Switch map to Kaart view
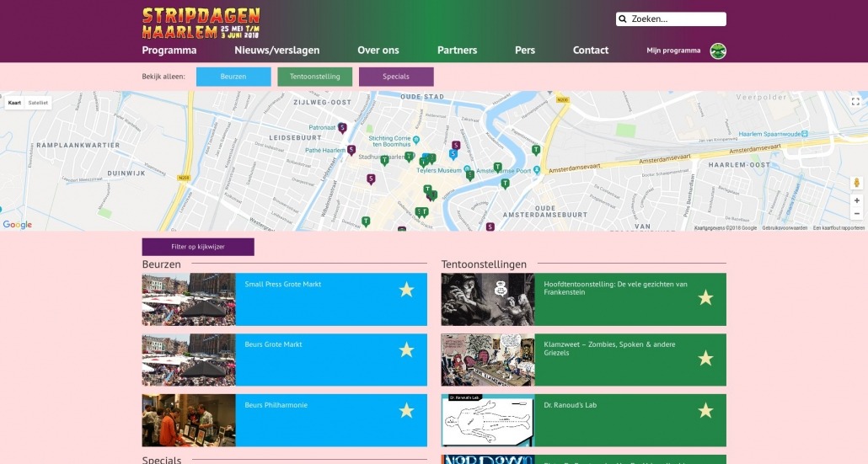Screen dimensions: 868x464 click(x=14, y=102)
